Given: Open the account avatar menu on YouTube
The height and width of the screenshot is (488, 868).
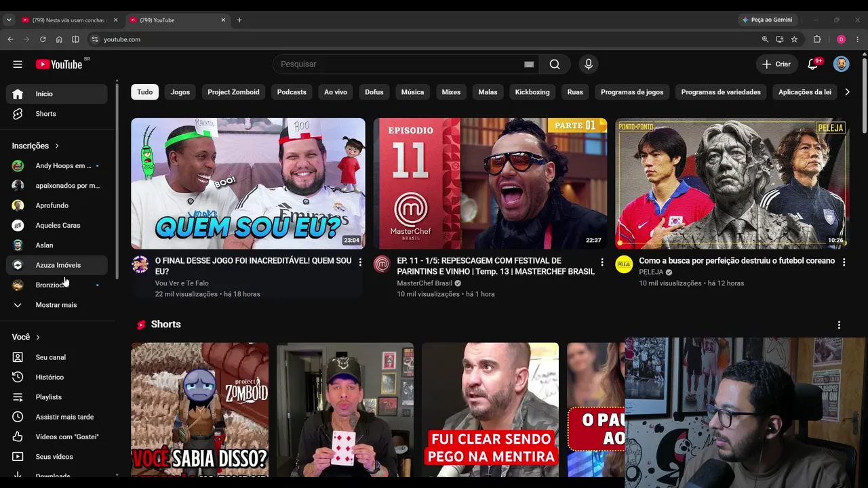Looking at the screenshot, I should point(841,64).
